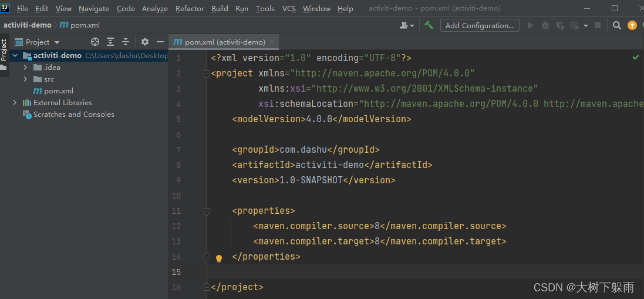Click the Build Project hammer icon
This screenshot has width=644, height=299.
coord(429,25)
